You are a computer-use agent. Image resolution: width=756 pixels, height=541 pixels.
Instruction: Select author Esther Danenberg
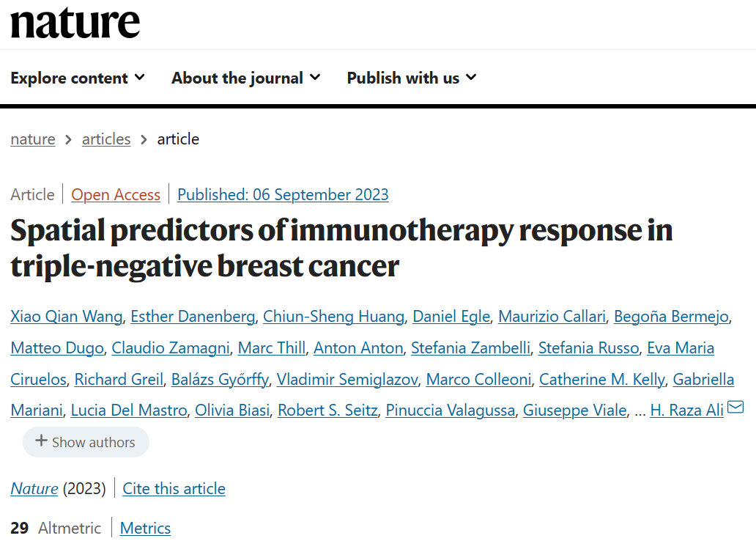point(193,317)
